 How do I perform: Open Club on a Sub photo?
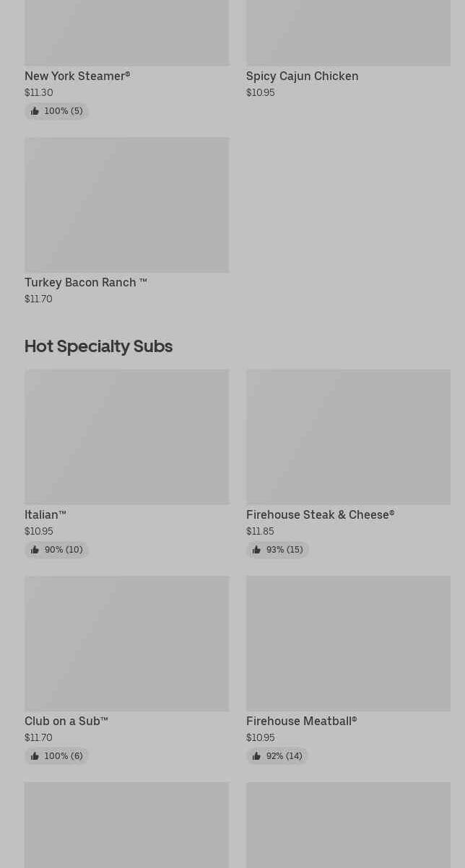click(x=126, y=643)
